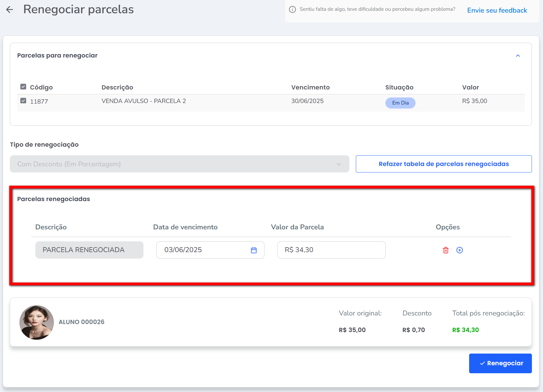Delete the renegotiated installment with trash icon
The width and height of the screenshot is (543, 392).
tap(445, 250)
